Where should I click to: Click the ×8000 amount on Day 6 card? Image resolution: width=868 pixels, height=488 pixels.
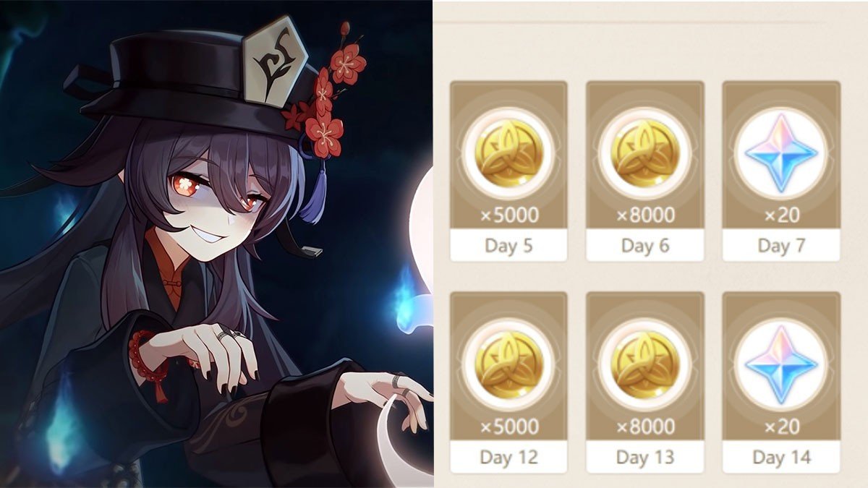[644, 215]
